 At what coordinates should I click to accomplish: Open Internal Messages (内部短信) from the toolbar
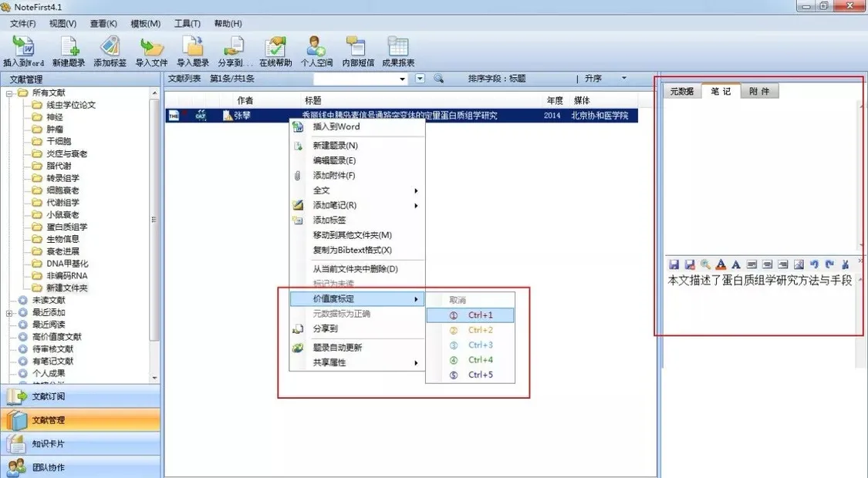pyautogui.click(x=357, y=52)
